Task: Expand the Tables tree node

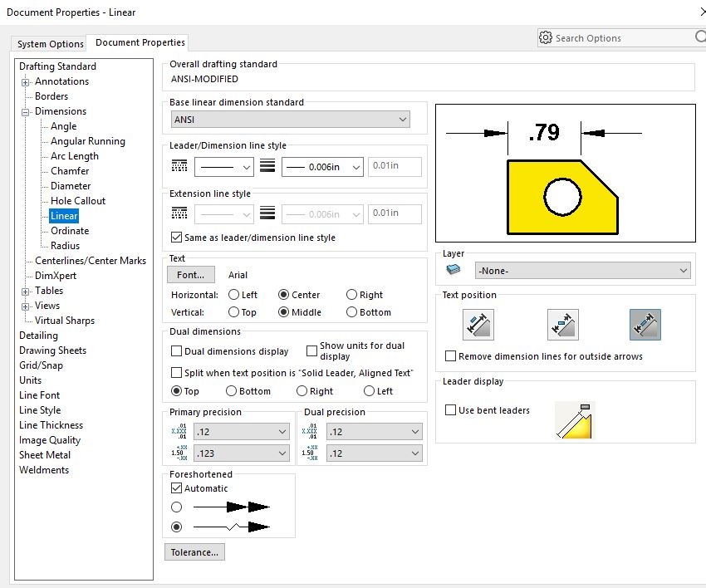Action: pos(25,292)
